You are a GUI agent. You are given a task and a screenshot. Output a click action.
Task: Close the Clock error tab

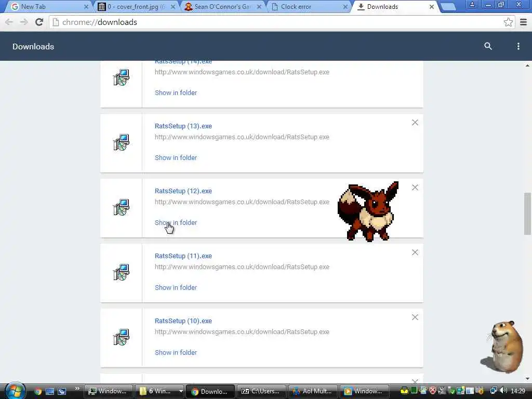345,7
